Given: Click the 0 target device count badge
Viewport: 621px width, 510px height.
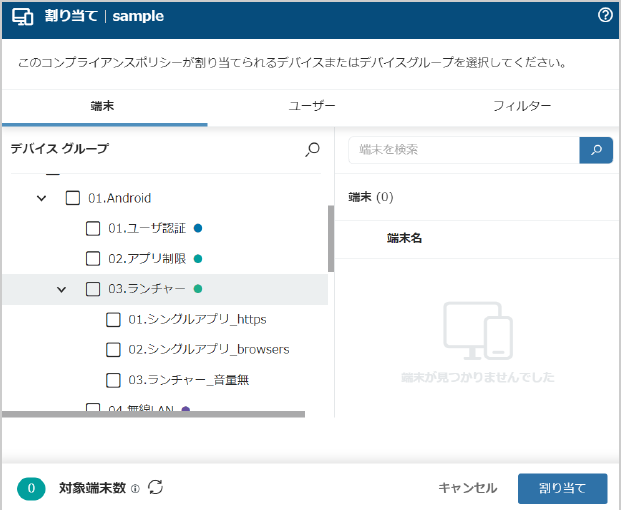Looking at the screenshot, I should coord(31,488).
